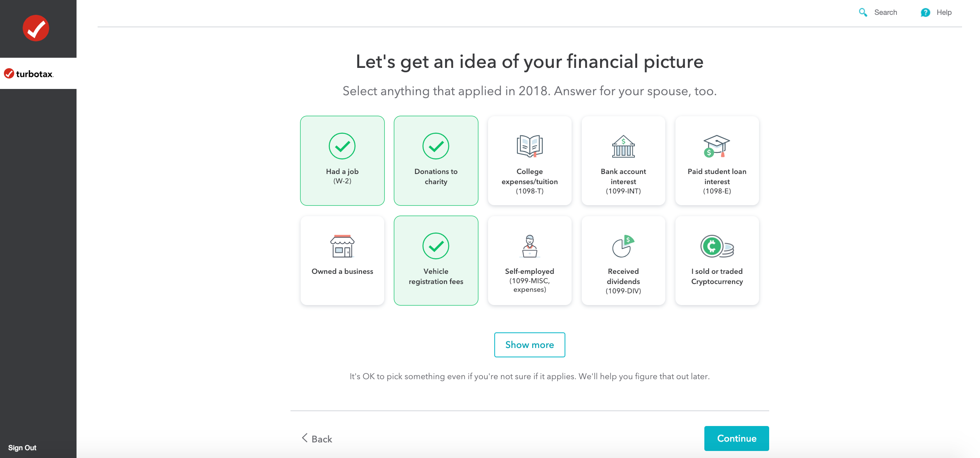The width and height of the screenshot is (980, 458).
Task: Click the back chevron arrow
Action: (x=304, y=438)
